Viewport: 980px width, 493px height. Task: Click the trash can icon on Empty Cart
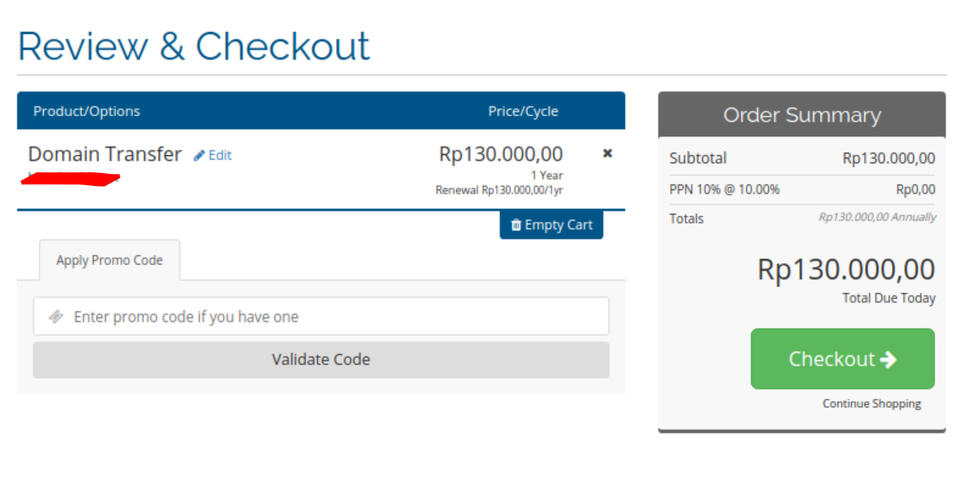(515, 225)
